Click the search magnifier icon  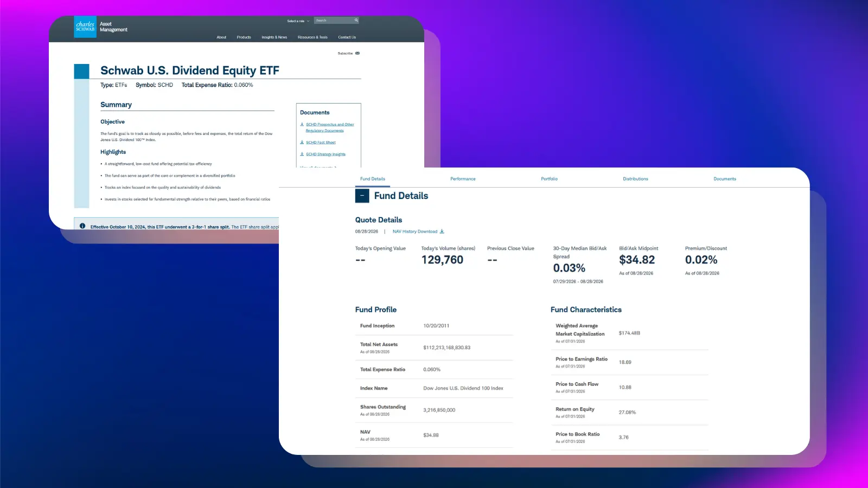point(356,20)
